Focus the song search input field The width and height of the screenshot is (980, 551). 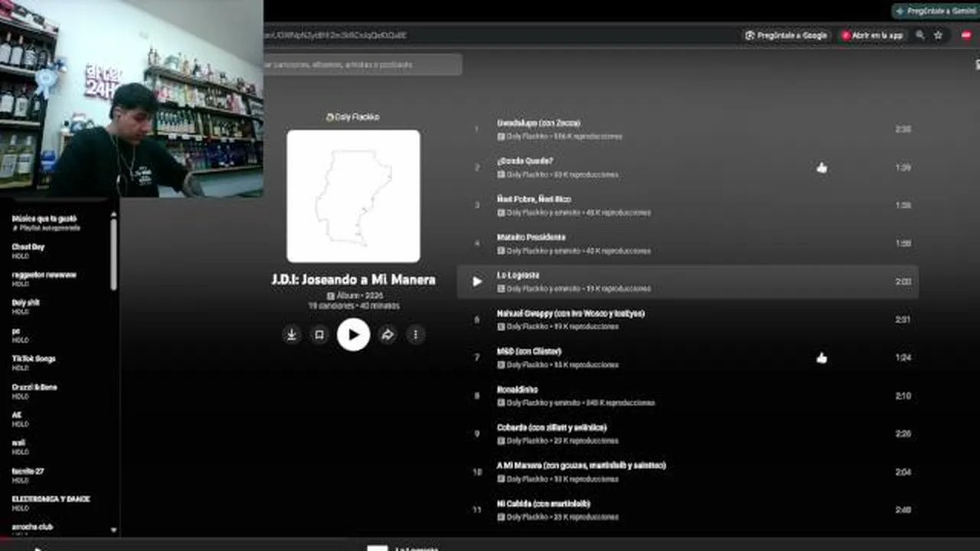tap(363, 64)
